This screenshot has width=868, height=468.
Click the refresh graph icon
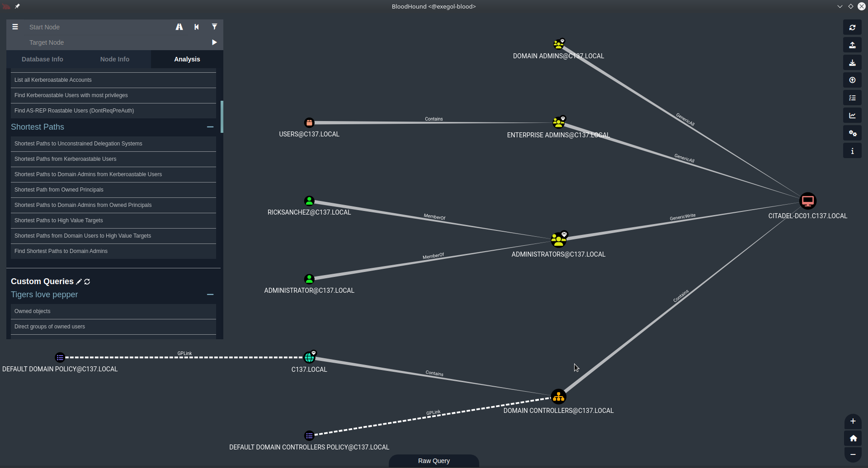(852, 28)
